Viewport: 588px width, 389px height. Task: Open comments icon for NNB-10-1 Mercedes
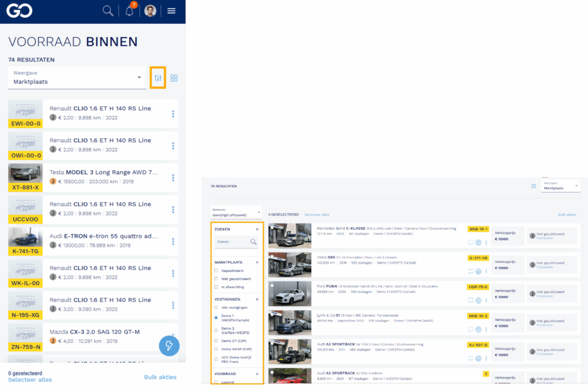(x=470, y=242)
